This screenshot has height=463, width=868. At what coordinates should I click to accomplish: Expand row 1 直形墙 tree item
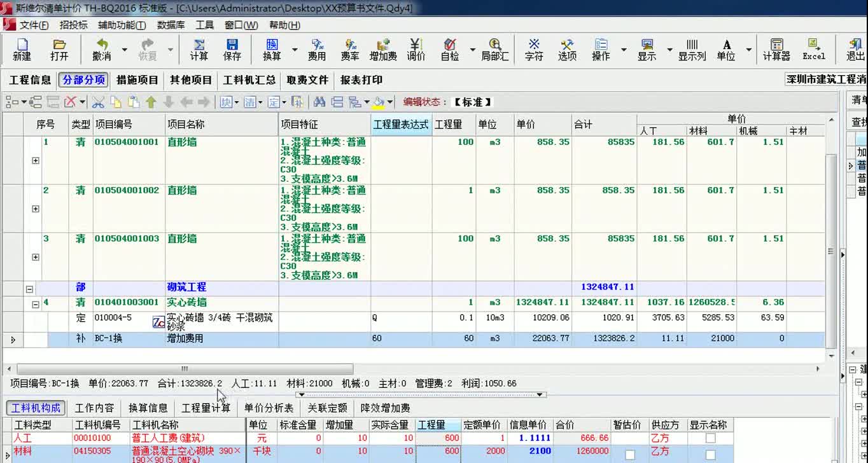(34, 161)
